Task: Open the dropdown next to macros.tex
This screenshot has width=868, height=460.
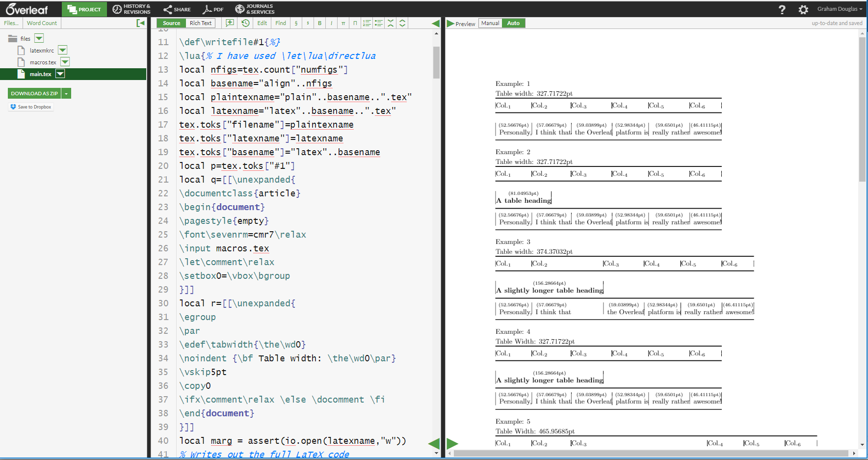Action: coord(65,62)
